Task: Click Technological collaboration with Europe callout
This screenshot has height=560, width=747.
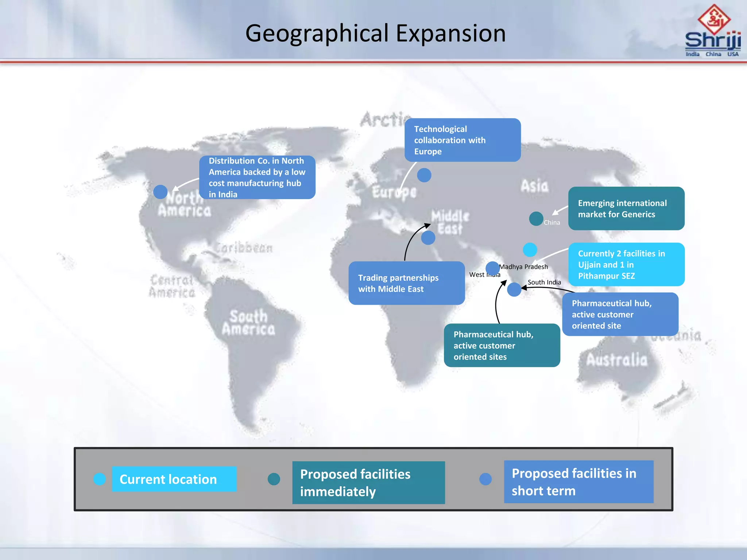Action: (462, 140)
